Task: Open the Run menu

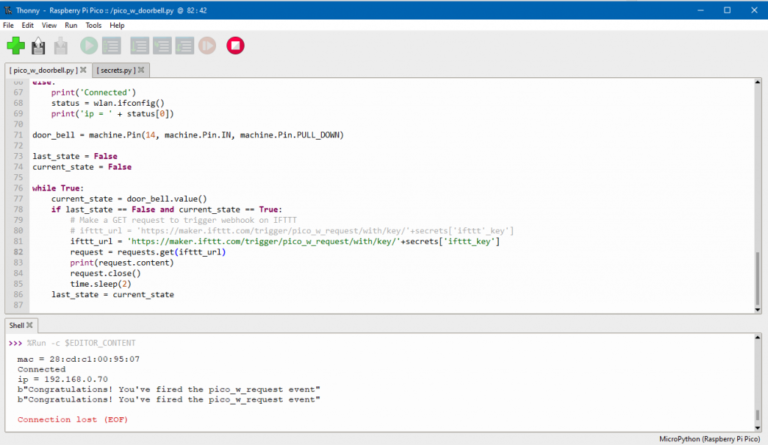Action: tap(71, 25)
